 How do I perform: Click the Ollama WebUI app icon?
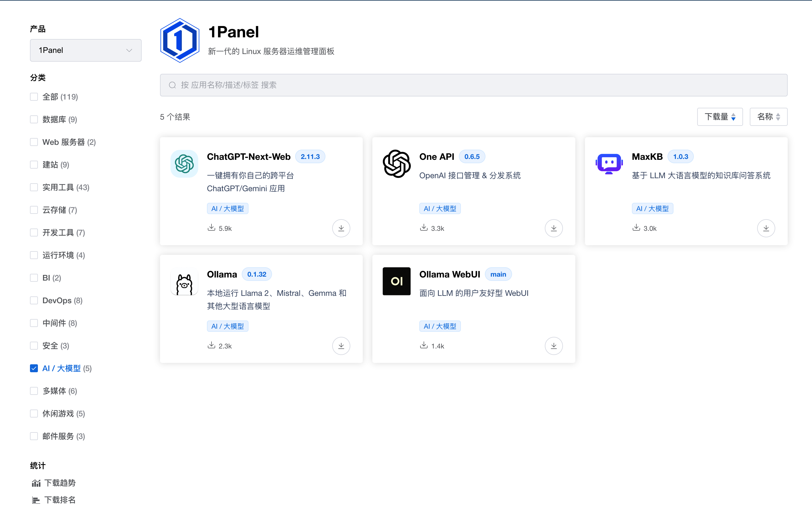coord(397,281)
